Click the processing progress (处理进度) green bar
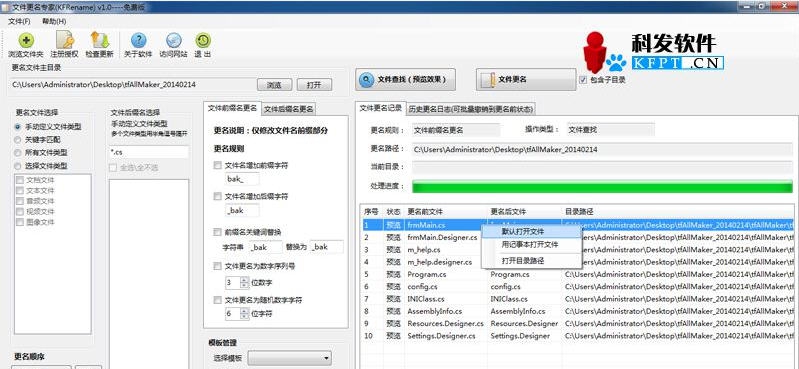799x369 pixels. tap(602, 187)
